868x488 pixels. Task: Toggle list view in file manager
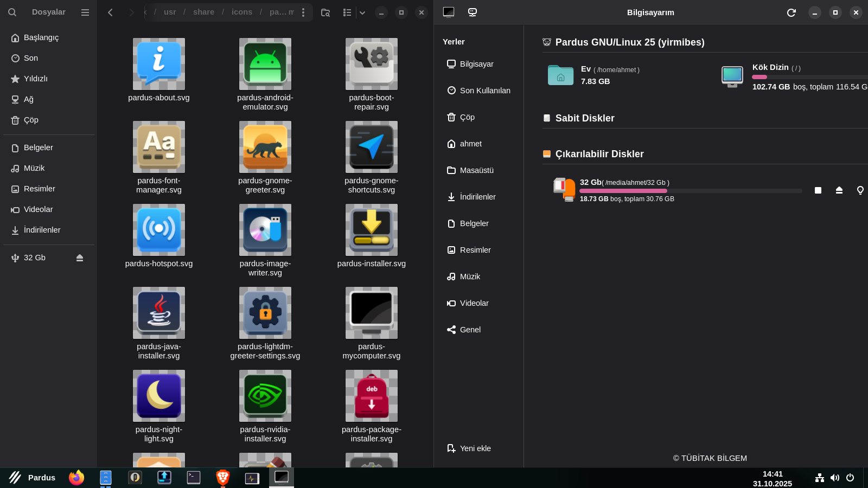[x=347, y=12]
